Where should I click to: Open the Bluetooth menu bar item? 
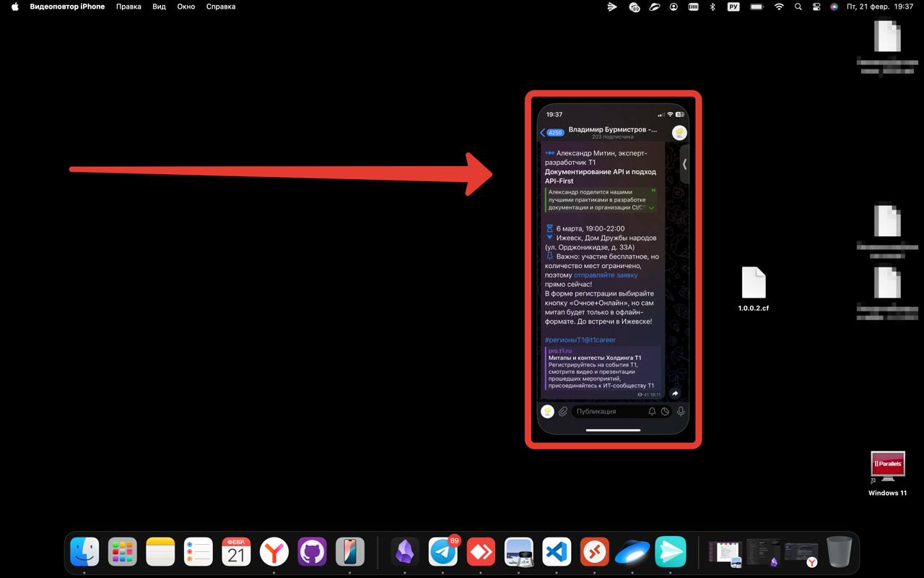[x=712, y=7]
